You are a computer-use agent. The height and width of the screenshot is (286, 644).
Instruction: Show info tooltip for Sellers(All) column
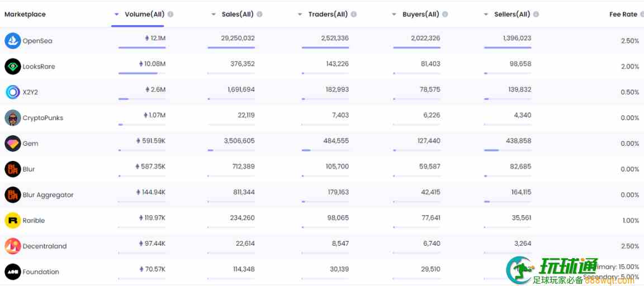click(x=536, y=15)
